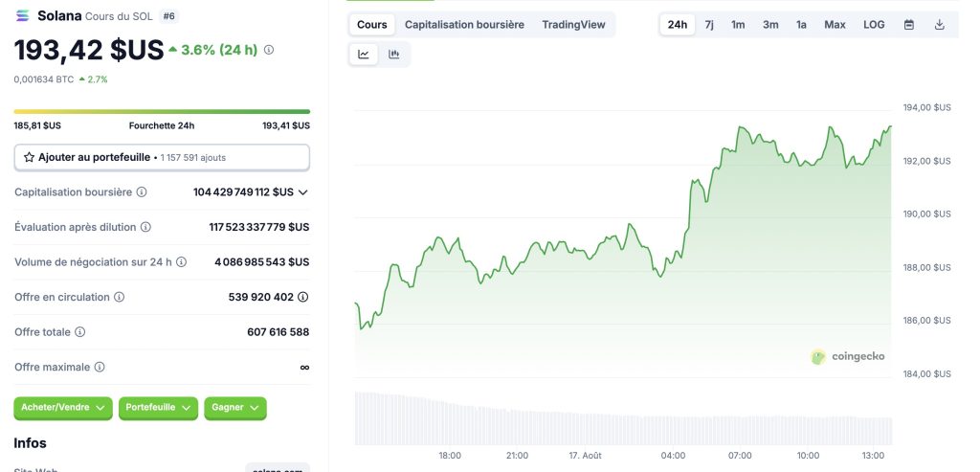Select the 24h time range
The height and width of the screenshot is (472, 980).
(678, 25)
